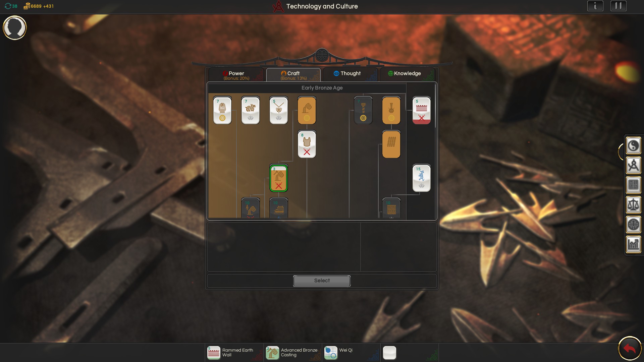The width and height of the screenshot is (644, 362).
Task: Switch to the Power tab
Action: 236,75
